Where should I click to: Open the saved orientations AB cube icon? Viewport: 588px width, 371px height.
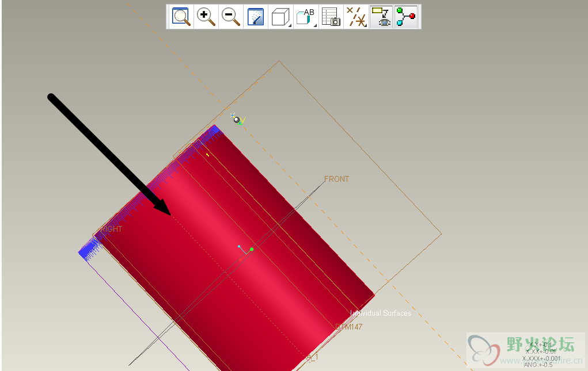click(x=306, y=17)
